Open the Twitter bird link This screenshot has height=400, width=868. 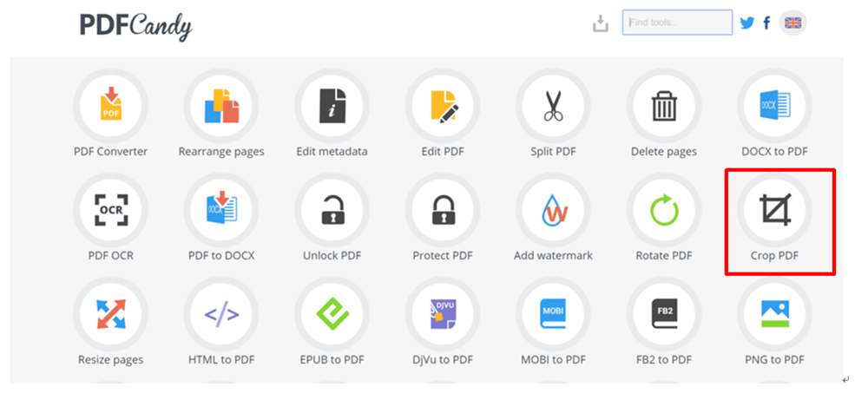pos(746,23)
